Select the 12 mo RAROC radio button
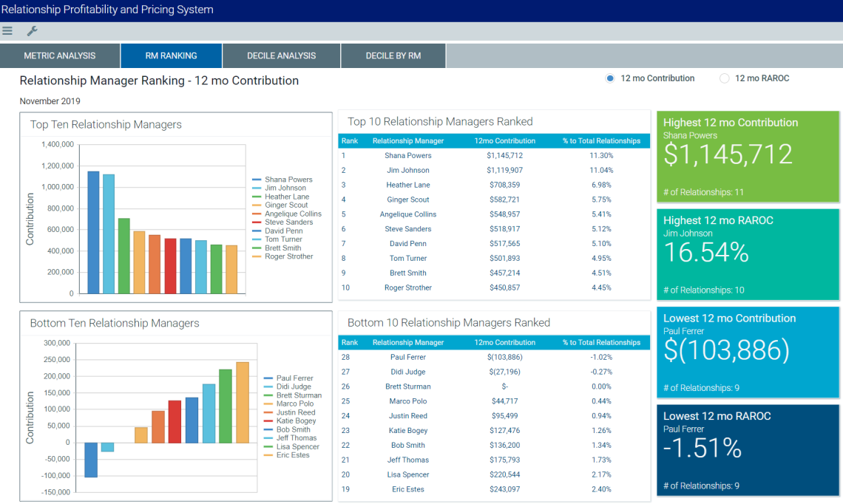843x504 pixels. click(x=725, y=78)
